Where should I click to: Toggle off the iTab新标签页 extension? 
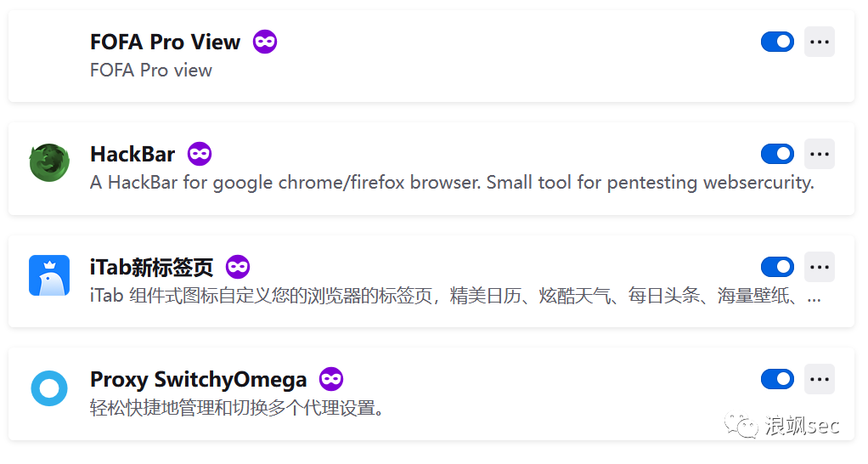click(777, 267)
